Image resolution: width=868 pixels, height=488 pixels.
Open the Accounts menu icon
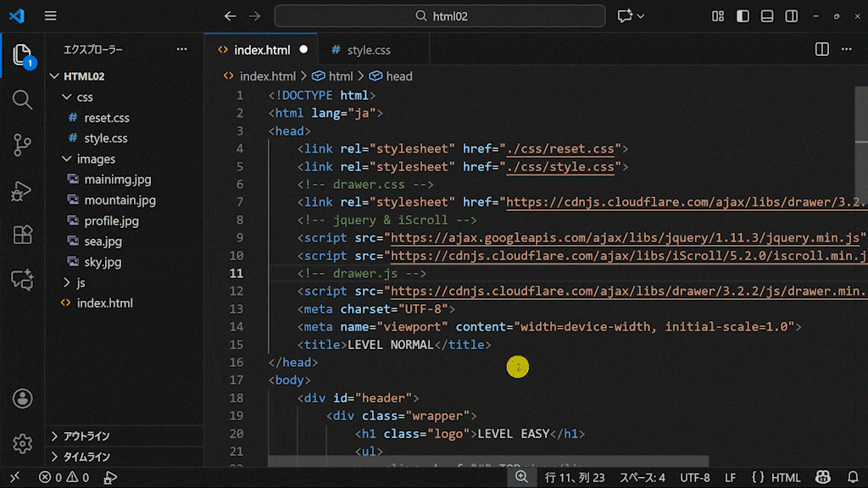pos(22,398)
